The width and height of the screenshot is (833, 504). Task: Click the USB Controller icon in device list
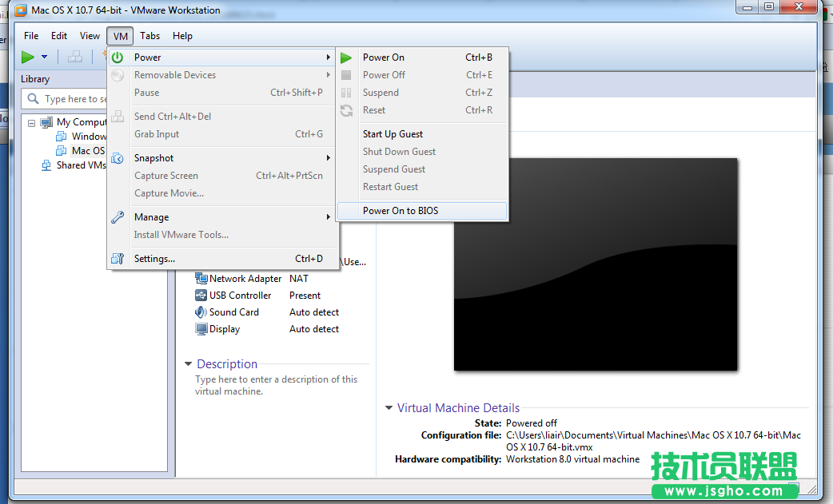click(x=201, y=295)
